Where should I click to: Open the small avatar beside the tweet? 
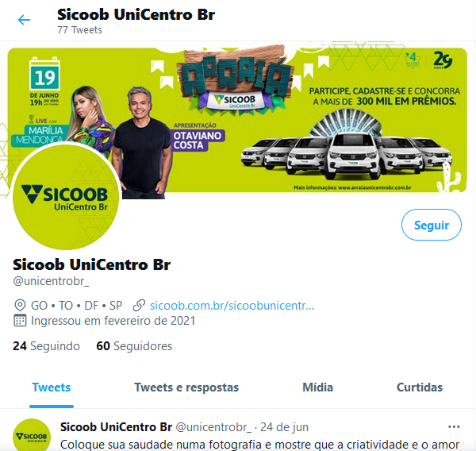[32, 435]
